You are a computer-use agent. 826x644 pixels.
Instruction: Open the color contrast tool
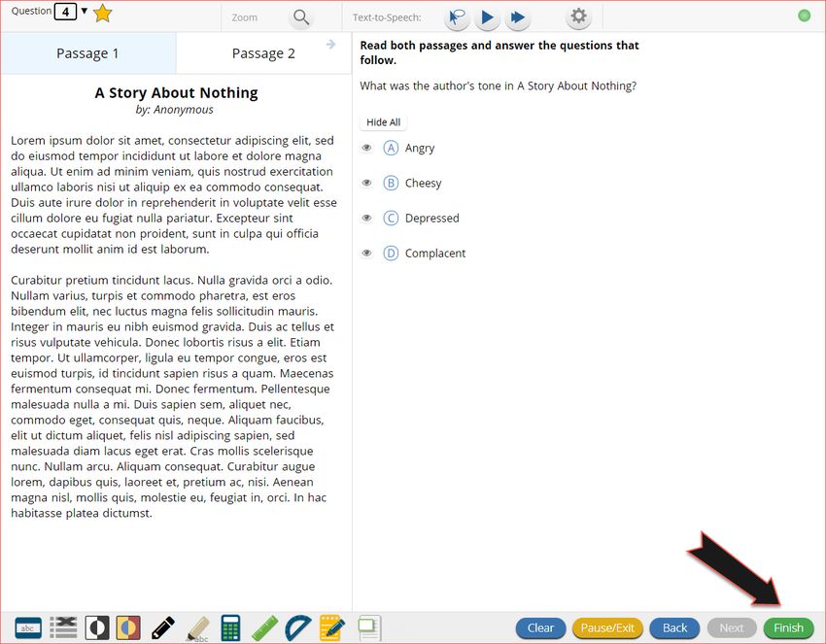pyautogui.click(x=128, y=627)
